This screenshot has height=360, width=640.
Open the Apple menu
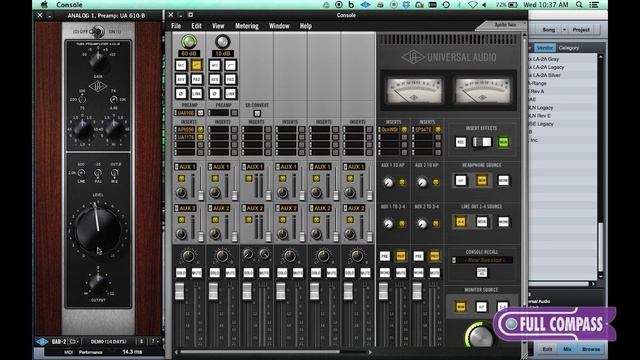tap(44, 4)
